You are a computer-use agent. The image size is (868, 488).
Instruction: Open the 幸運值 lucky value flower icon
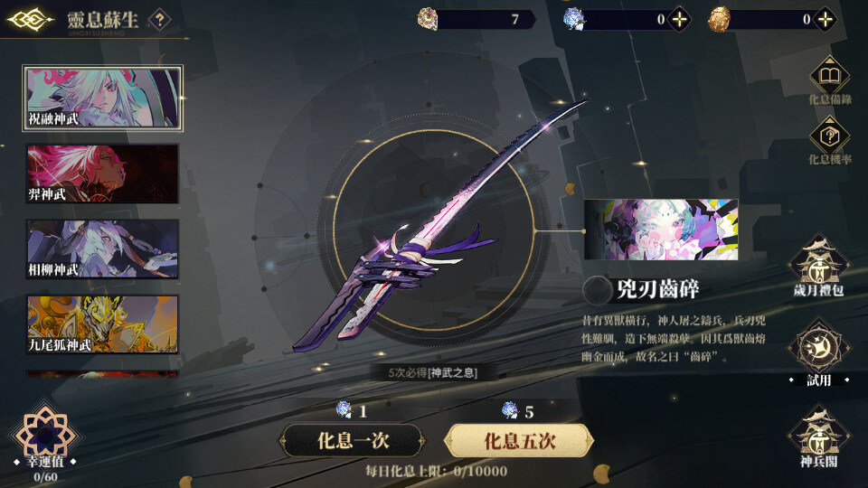45,435
